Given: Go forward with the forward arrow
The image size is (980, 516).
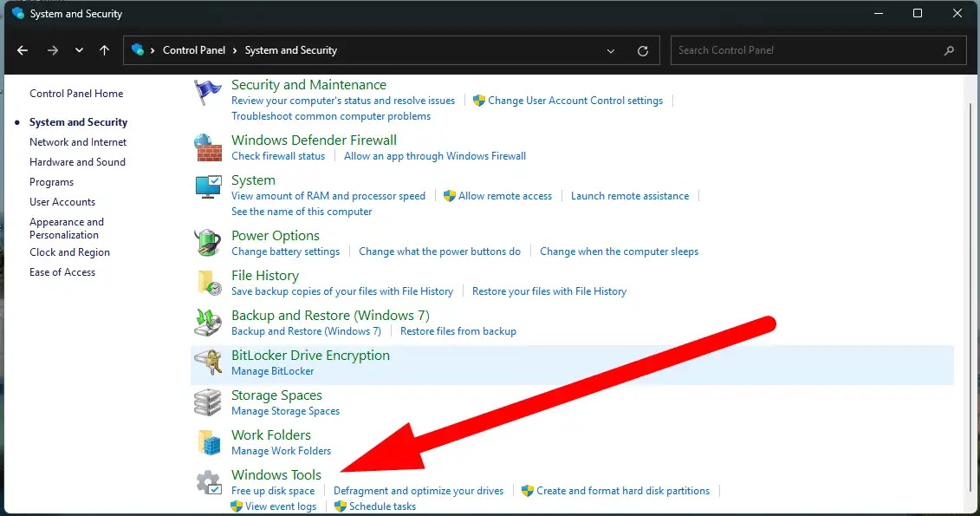Looking at the screenshot, I should pos(53,50).
